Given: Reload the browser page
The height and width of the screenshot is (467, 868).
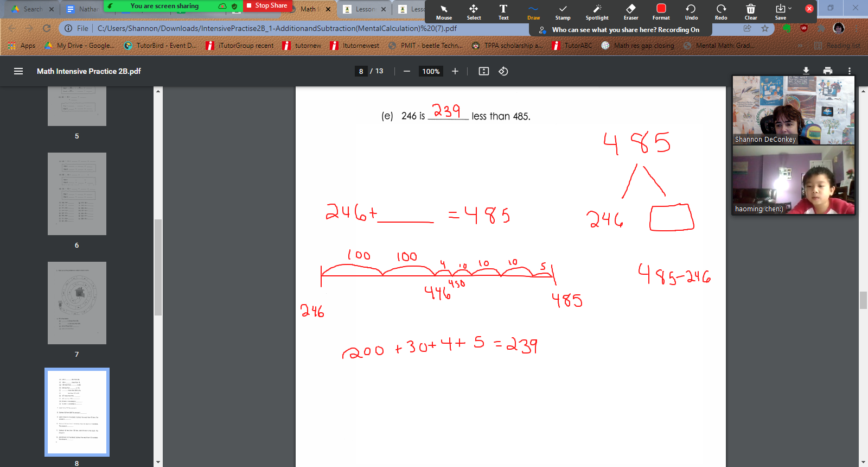Looking at the screenshot, I should tap(47, 28).
